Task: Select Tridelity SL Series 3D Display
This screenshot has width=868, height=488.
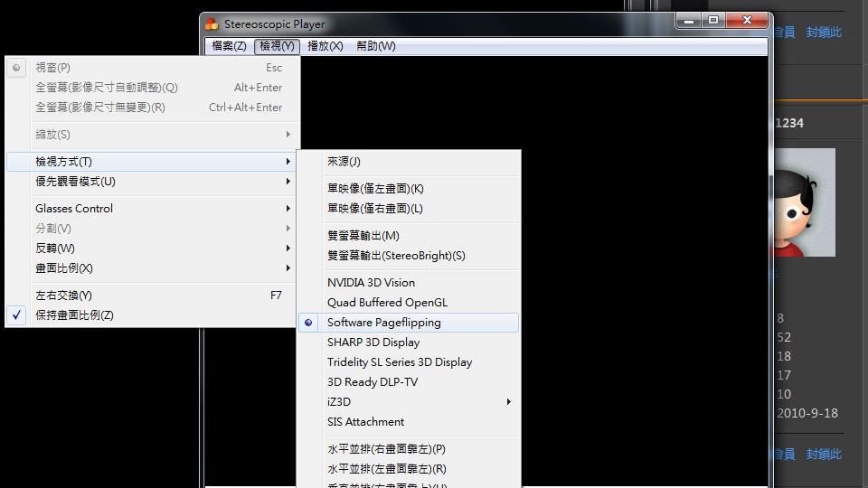Action: [x=409, y=362]
